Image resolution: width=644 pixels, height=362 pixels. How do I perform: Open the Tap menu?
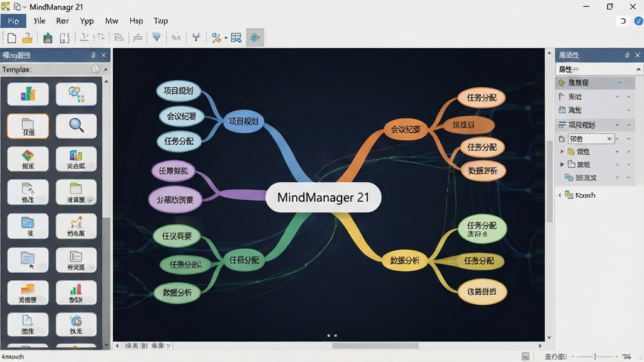tap(160, 21)
